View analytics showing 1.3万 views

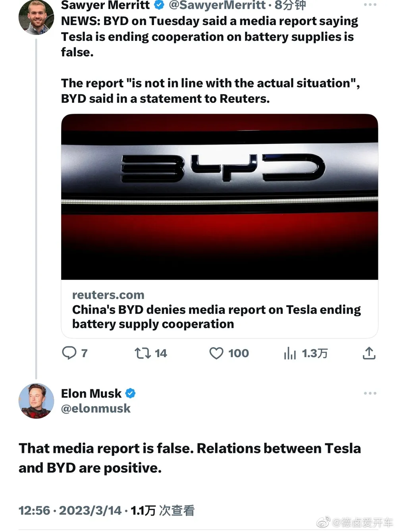click(305, 353)
